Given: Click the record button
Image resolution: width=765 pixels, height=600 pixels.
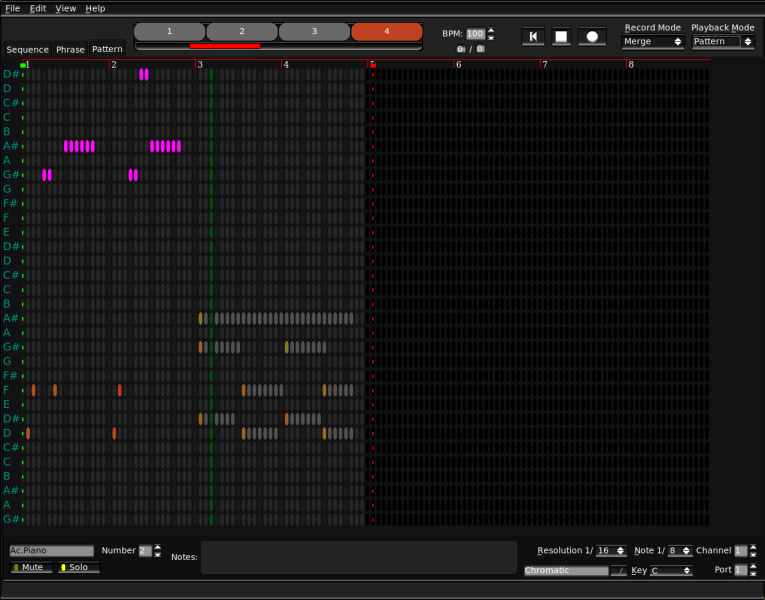Looking at the screenshot, I should [x=591, y=37].
